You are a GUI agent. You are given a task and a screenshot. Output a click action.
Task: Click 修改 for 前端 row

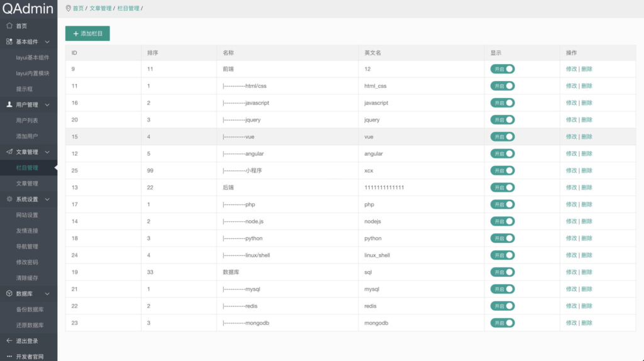tap(571, 69)
